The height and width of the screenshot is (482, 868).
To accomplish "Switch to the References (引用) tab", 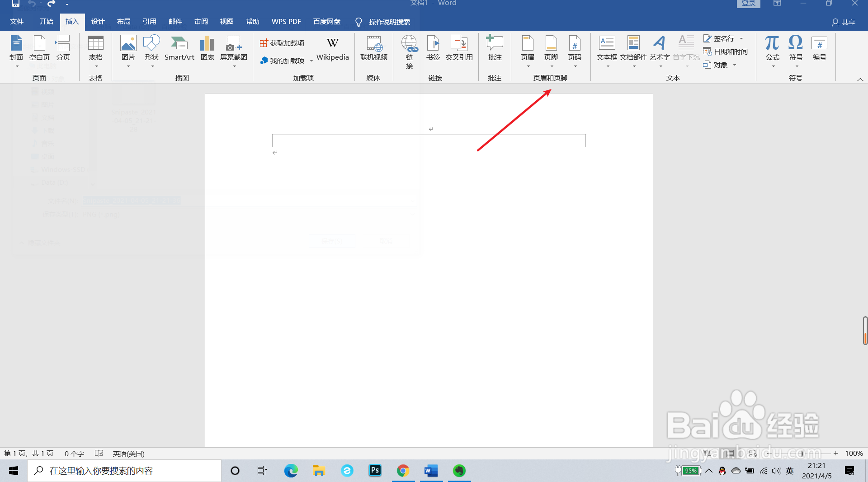I will pos(149,22).
